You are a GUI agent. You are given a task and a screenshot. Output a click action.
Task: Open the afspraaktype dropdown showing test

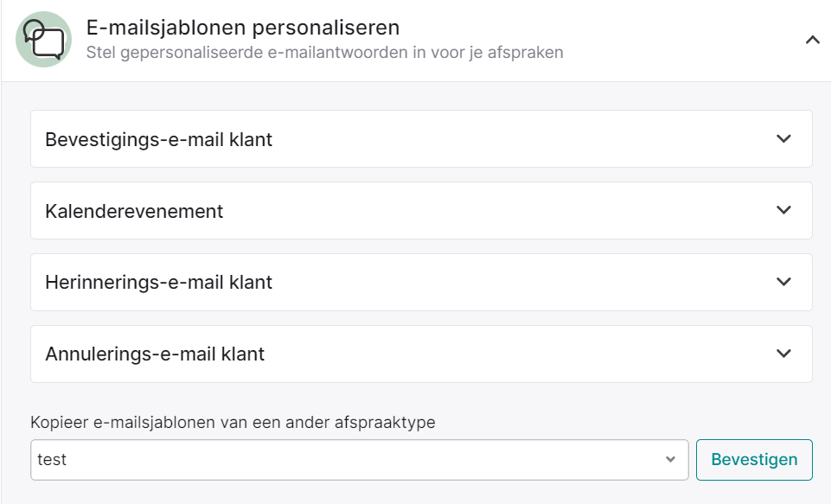pyautogui.click(x=360, y=460)
